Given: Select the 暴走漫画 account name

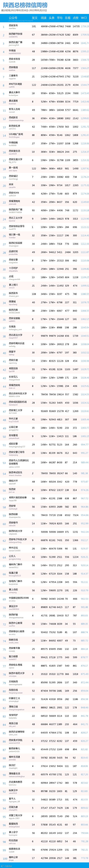Looking at the screenshot, I should coord(13,101).
